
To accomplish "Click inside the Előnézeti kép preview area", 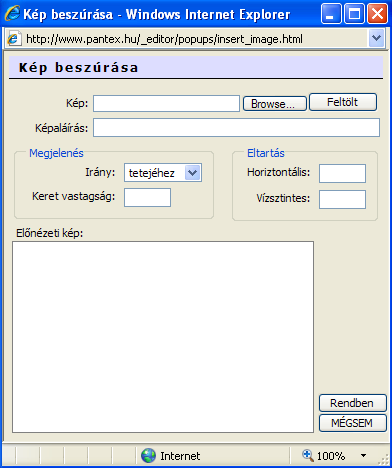I will click(163, 337).
